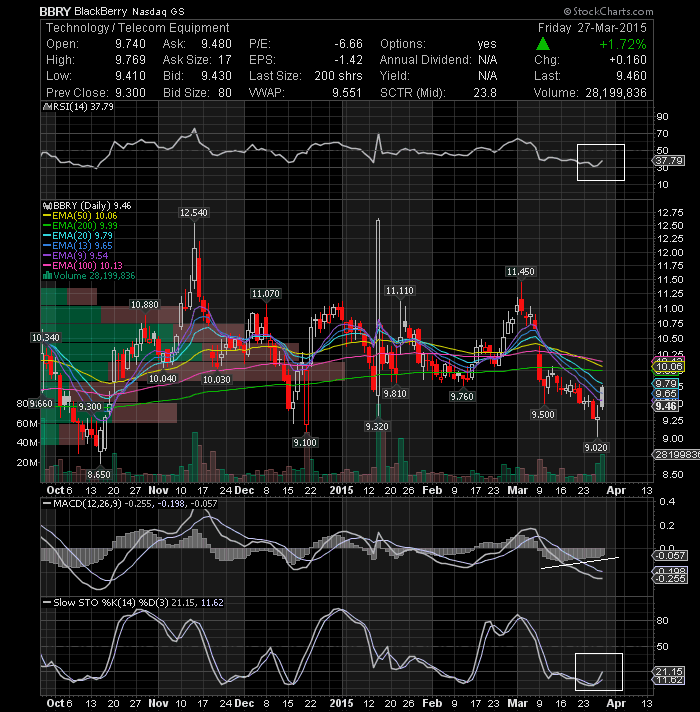This screenshot has width=700, height=712.
Task: Click the 9.500 March low label
Action: pos(543,415)
